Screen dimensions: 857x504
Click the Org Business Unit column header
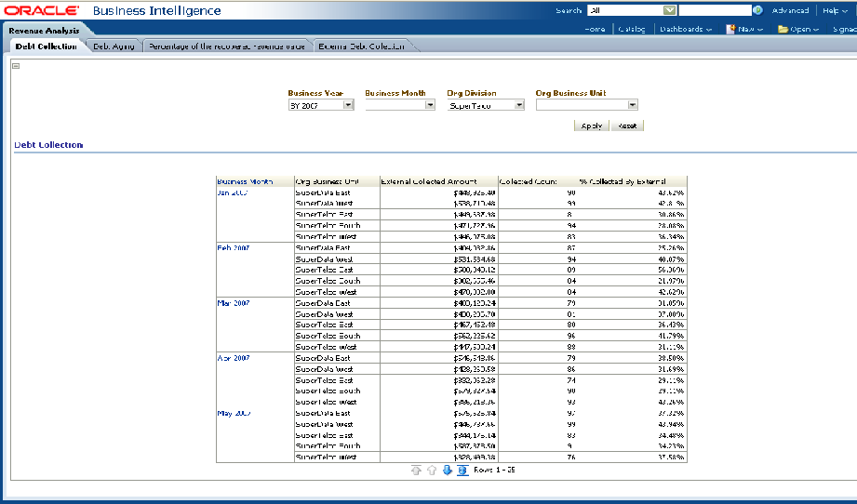click(327, 181)
